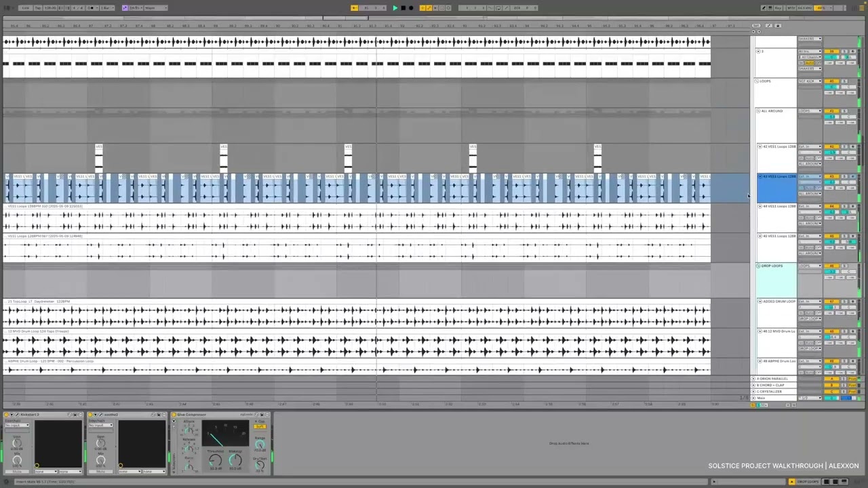Open the Major scale name dropdown
This screenshot has height=488, width=868.
(x=156, y=7)
